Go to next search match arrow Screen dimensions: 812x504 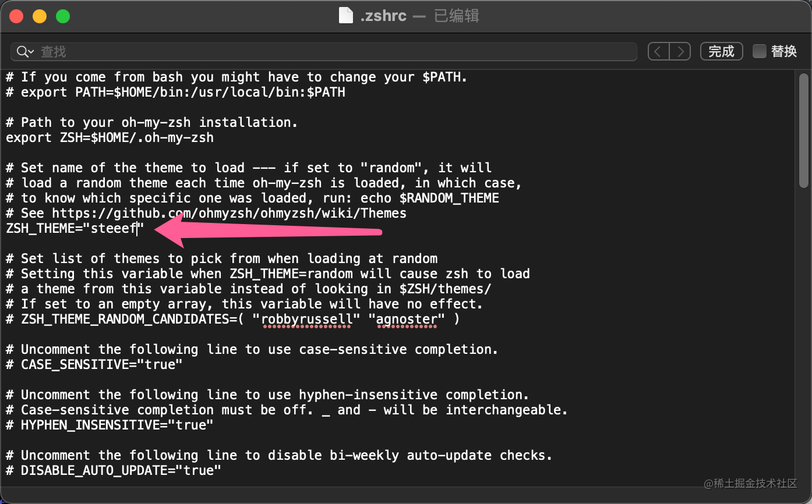680,52
